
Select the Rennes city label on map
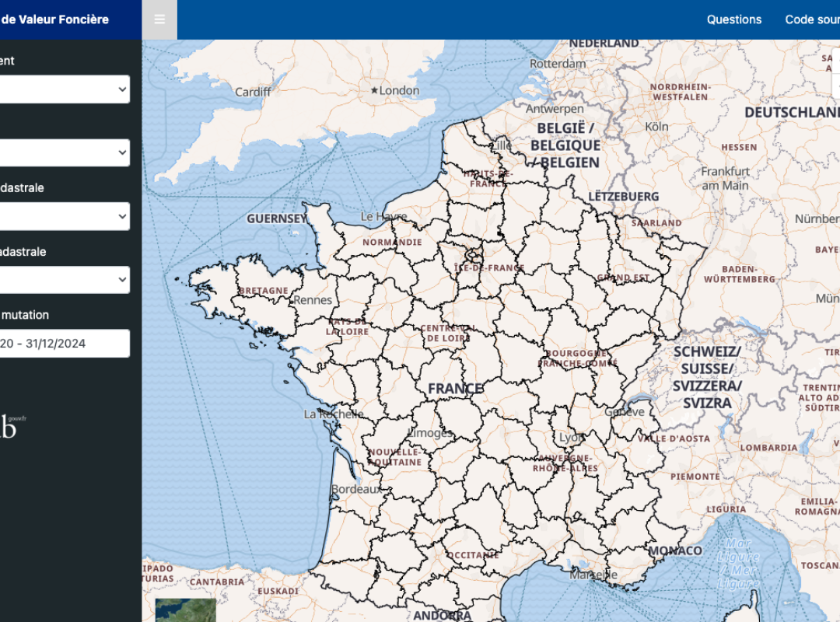(x=313, y=300)
